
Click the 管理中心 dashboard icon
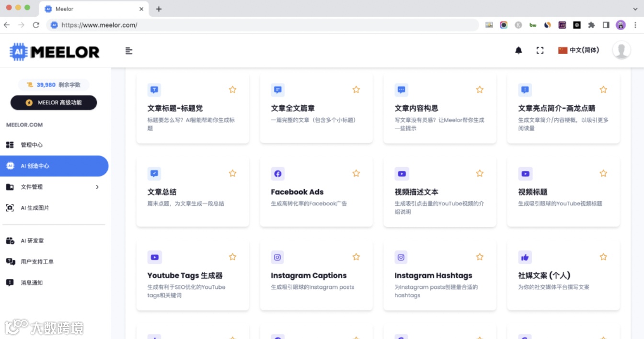click(x=10, y=145)
